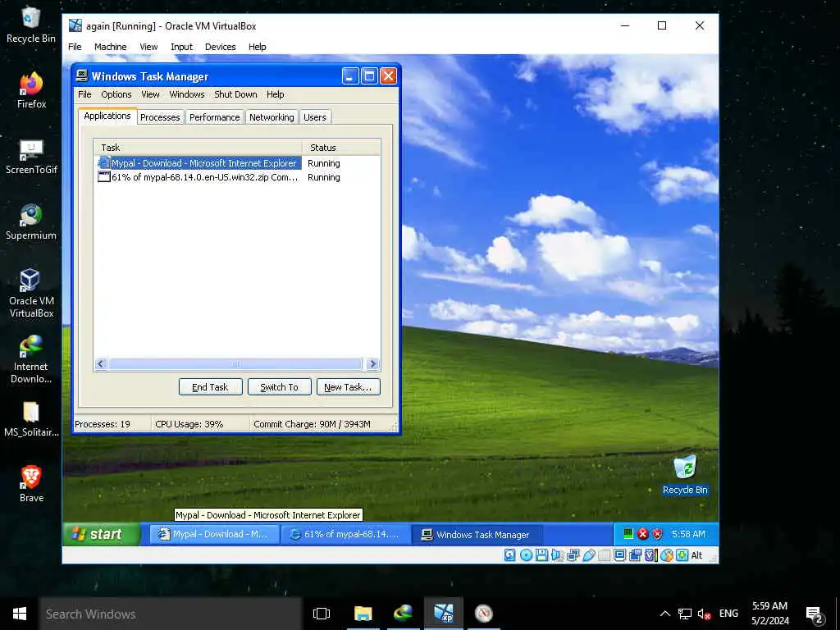Switch to the Networking tab
This screenshot has width=840, height=630.
272,117
